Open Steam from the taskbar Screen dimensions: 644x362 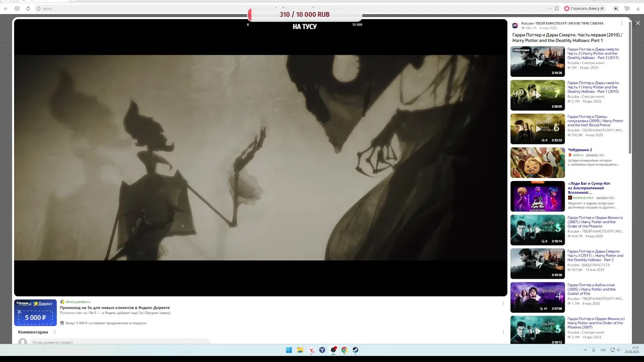[355, 350]
